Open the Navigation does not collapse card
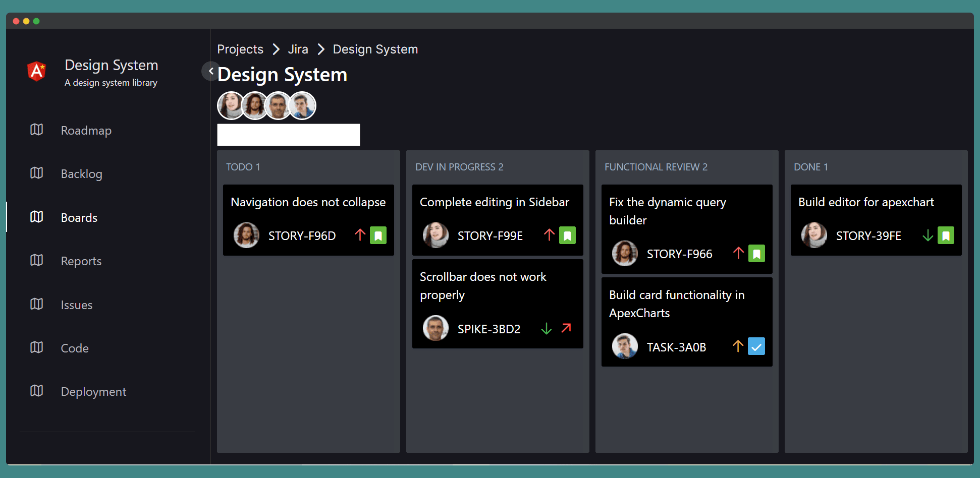 point(308,203)
